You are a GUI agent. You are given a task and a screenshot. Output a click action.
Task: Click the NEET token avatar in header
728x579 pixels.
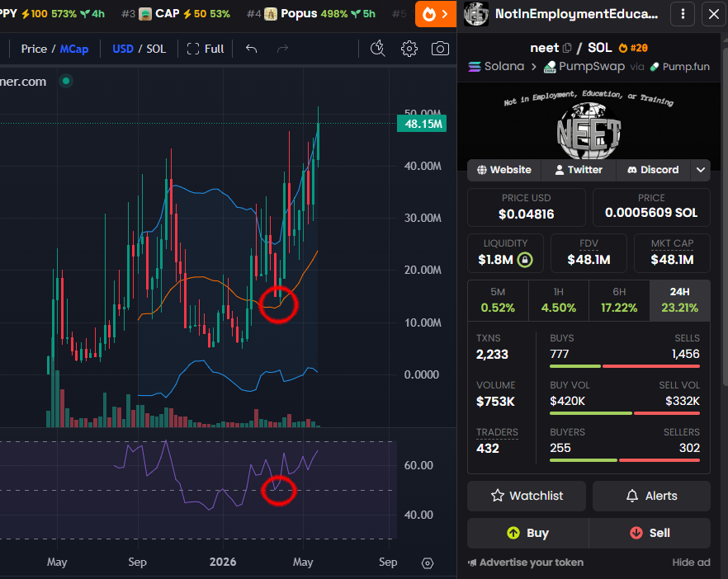(476, 14)
